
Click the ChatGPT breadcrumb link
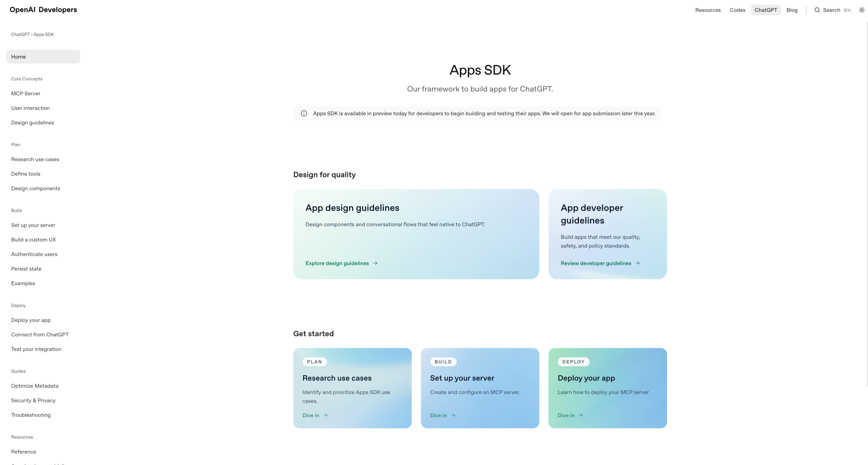tap(20, 34)
